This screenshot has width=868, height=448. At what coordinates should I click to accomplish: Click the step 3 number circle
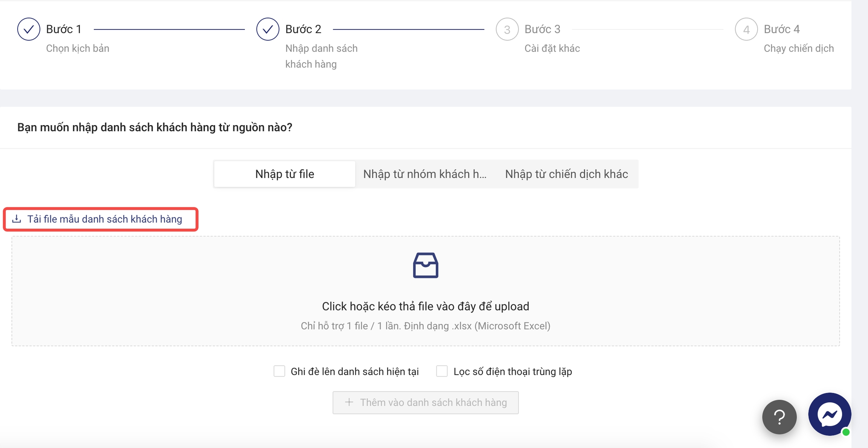coord(507,29)
